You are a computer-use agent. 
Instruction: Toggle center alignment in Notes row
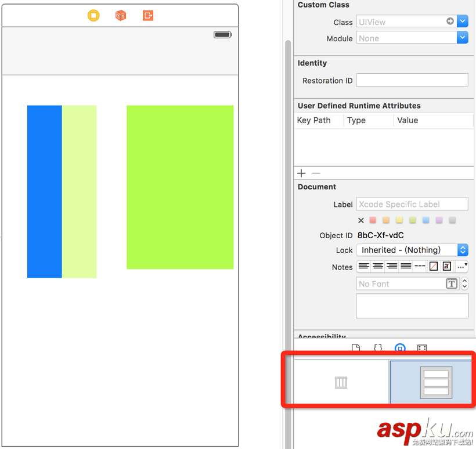tap(377, 266)
